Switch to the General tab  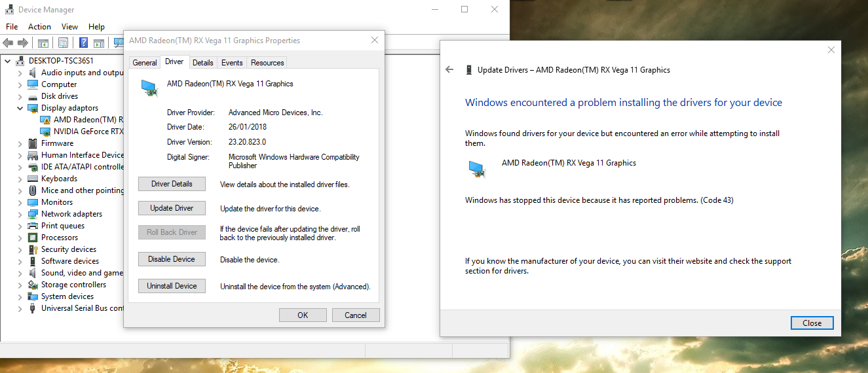145,63
